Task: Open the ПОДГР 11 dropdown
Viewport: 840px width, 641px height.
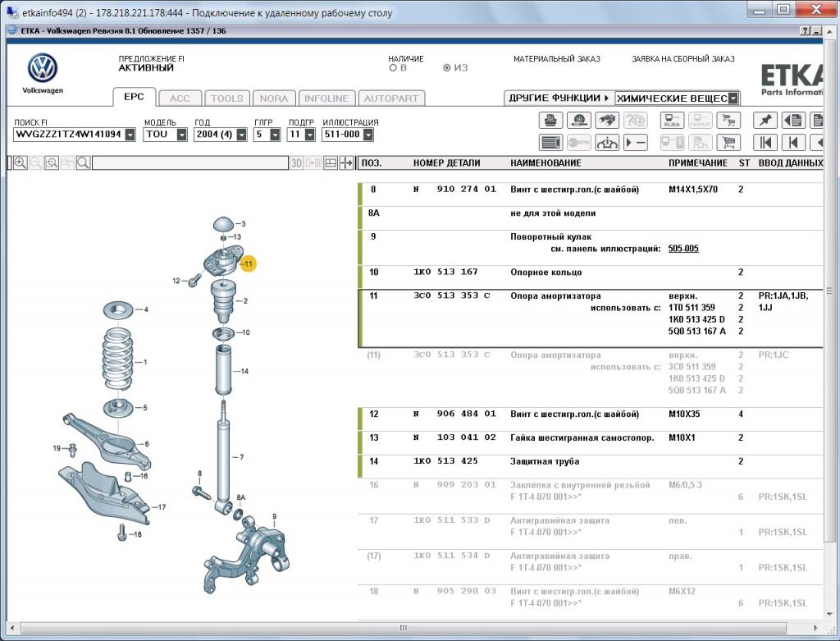Action: (309, 135)
